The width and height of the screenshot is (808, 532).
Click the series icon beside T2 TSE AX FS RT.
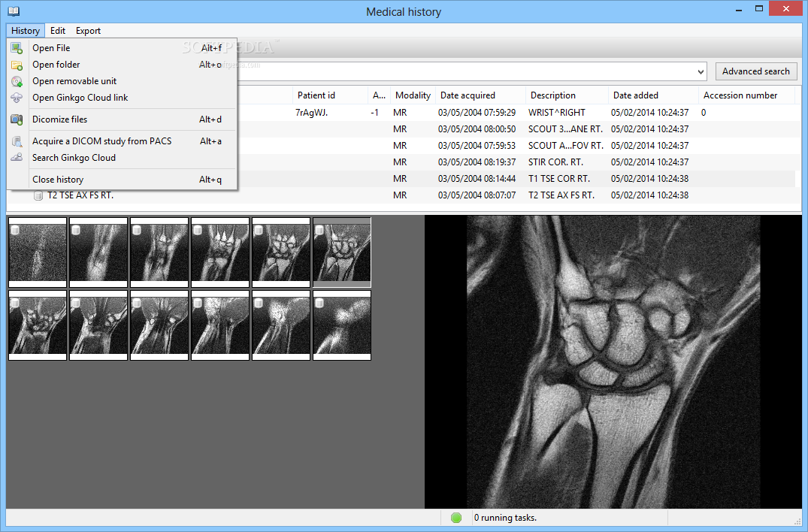pyautogui.click(x=38, y=195)
